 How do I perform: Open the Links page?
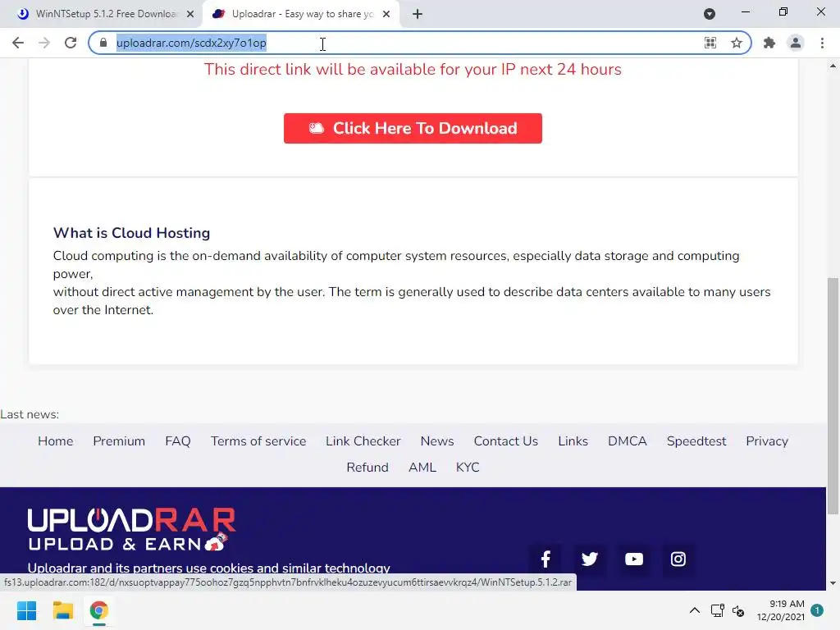pos(573,441)
